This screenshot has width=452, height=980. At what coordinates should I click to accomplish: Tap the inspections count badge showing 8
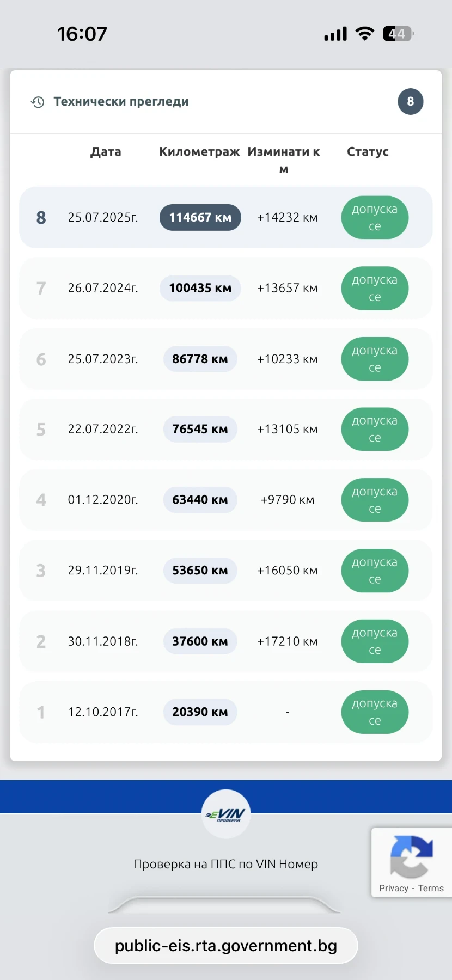[x=410, y=101]
